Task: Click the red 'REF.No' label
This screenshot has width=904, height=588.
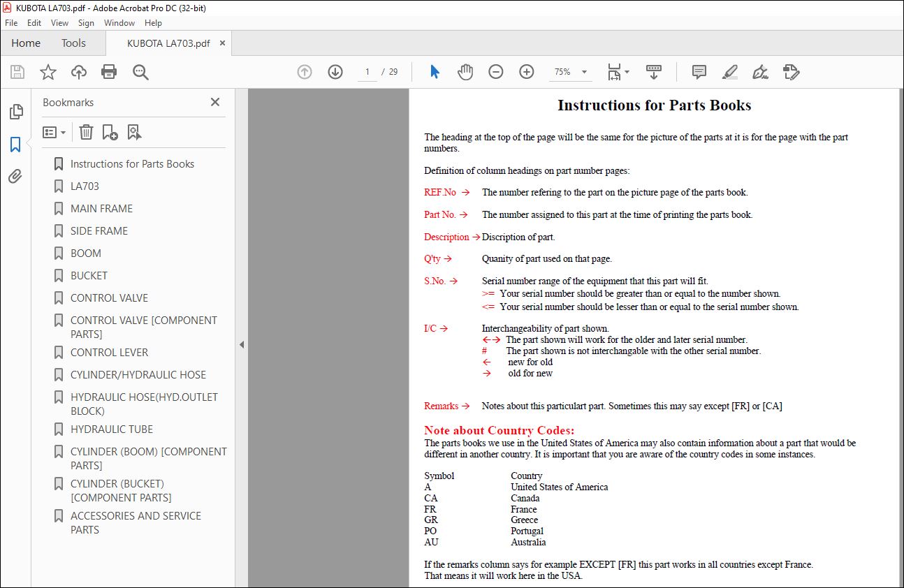Action: (440, 193)
